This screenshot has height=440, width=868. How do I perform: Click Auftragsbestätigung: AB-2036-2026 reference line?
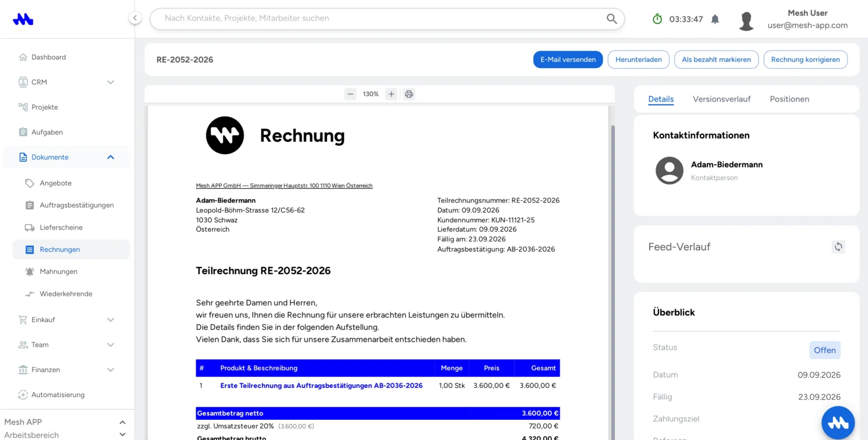496,249
